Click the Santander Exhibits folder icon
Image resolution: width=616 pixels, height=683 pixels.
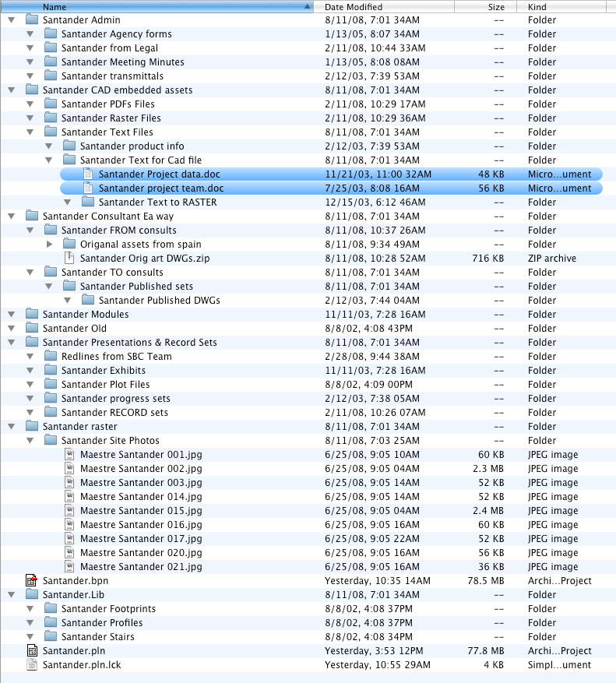coord(51,370)
